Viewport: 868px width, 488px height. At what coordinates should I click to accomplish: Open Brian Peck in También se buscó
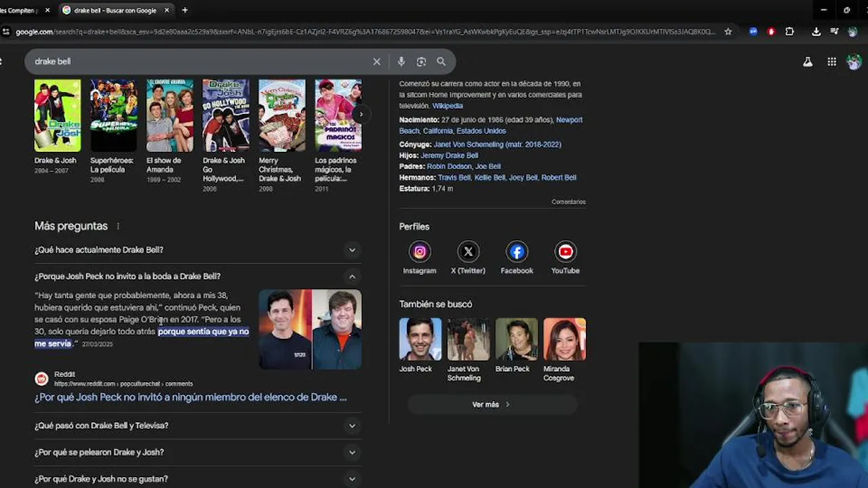click(x=516, y=345)
